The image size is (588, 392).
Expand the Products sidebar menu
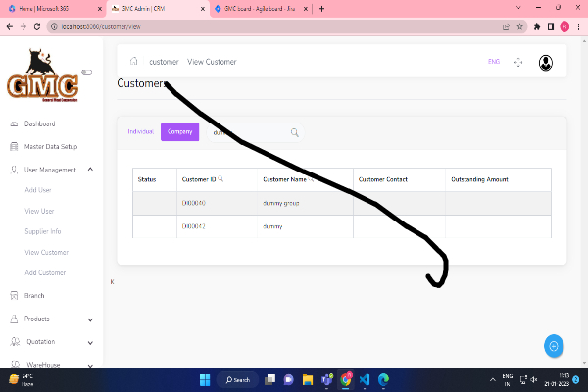click(x=90, y=318)
